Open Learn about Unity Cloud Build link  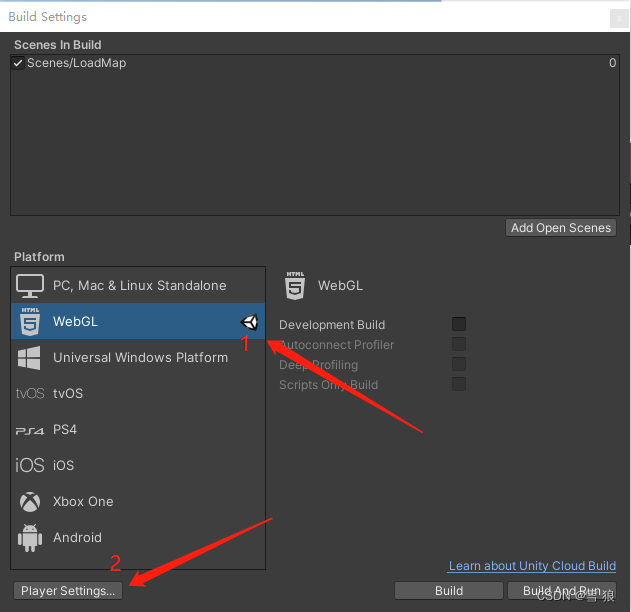(x=532, y=566)
